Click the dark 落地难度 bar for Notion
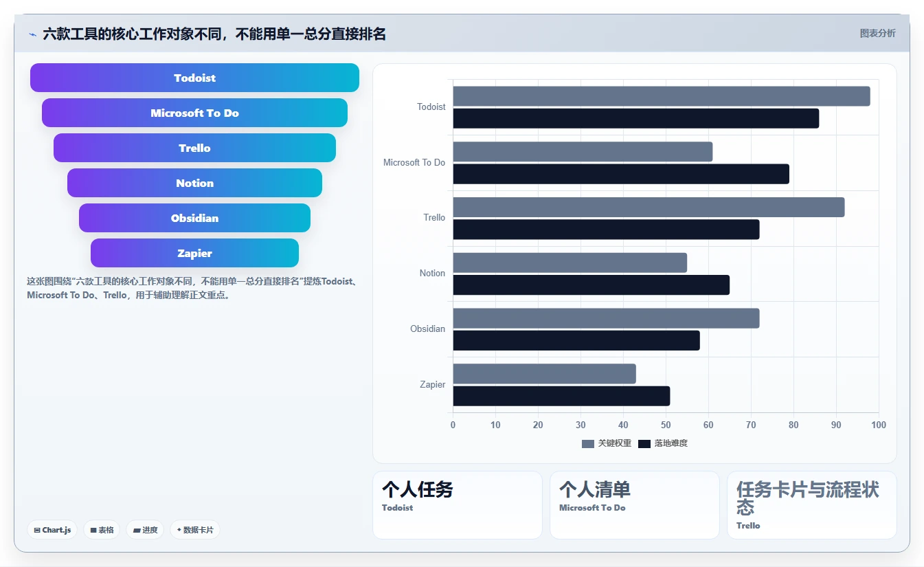924x567 pixels. click(591, 285)
